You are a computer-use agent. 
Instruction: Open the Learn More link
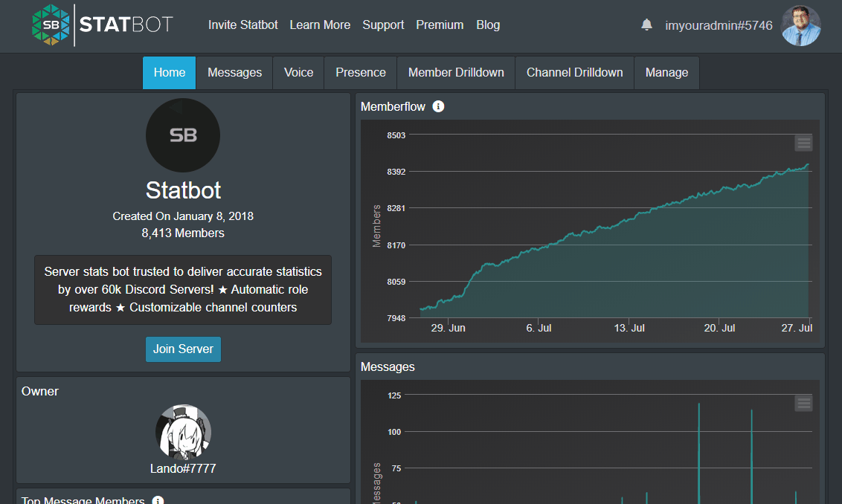[x=320, y=25]
